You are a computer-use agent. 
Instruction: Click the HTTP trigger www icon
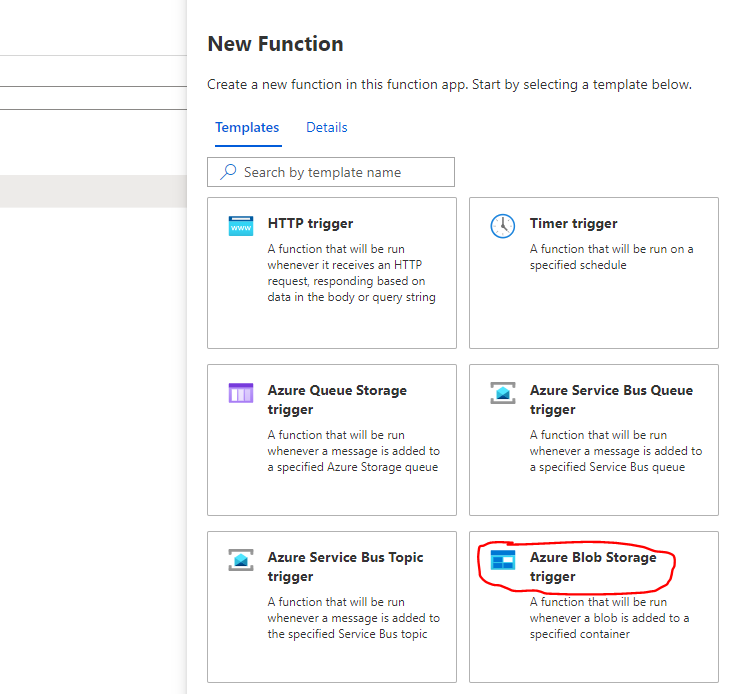pos(241,226)
